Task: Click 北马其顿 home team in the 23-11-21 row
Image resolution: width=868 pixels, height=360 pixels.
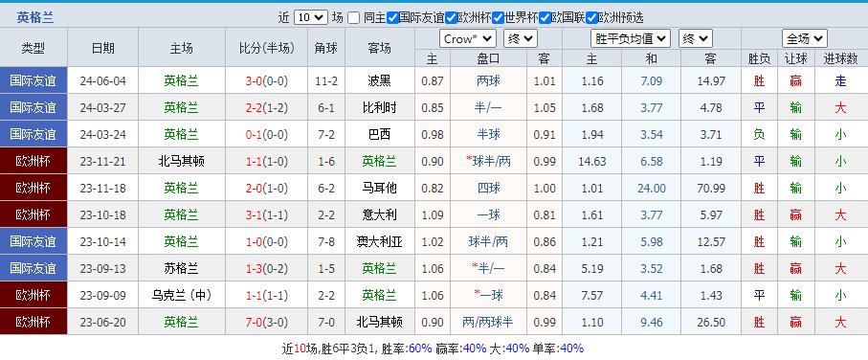Action: tap(182, 161)
